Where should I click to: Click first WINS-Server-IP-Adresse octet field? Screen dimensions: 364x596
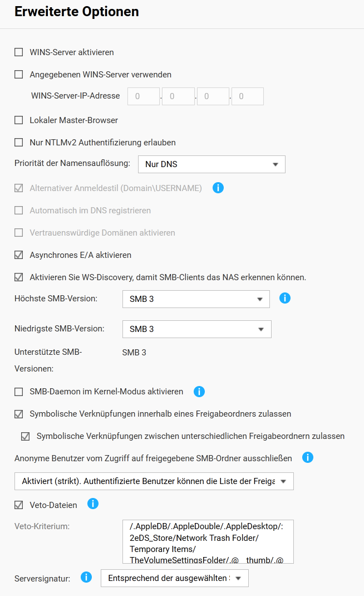coord(144,96)
